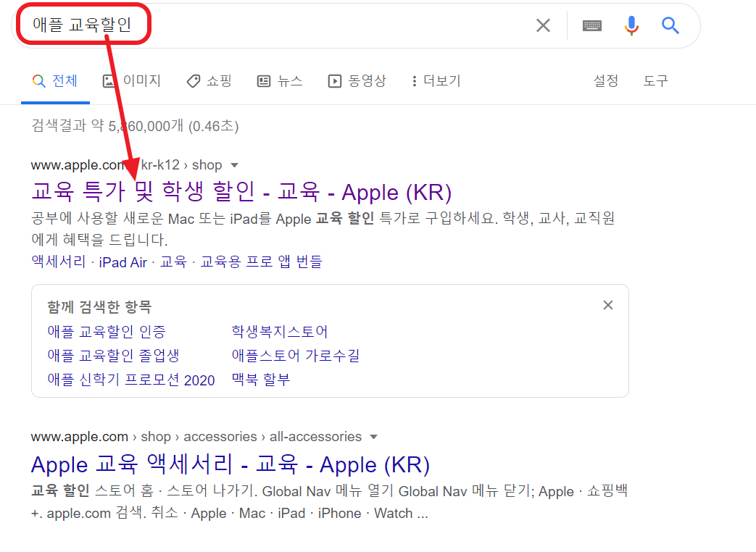This screenshot has width=756, height=552.
Task: Switch to the 이미지 tab
Action: click(x=132, y=81)
